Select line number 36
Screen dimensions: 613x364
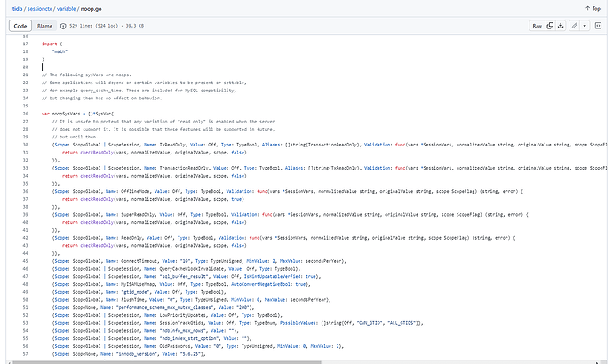tap(26, 192)
